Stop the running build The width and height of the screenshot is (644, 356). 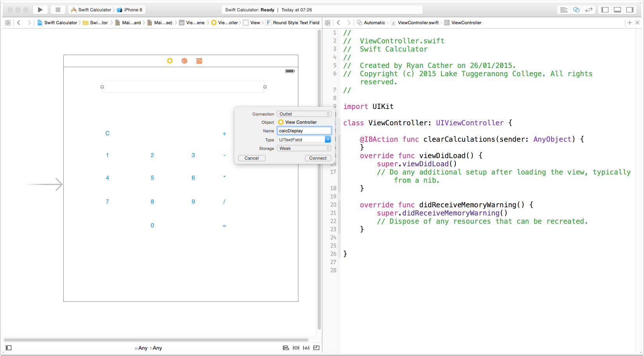(x=58, y=10)
